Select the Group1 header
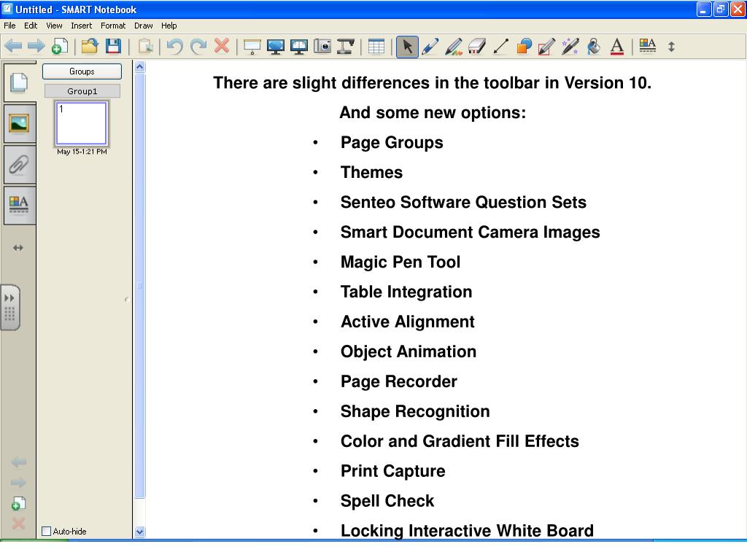The height and width of the screenshot is (560, 747). (82, 91)
